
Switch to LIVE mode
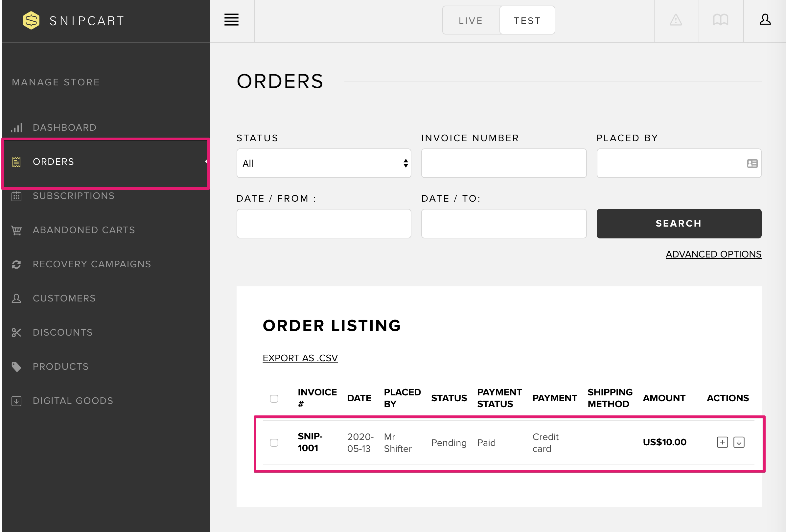[471, 20]
